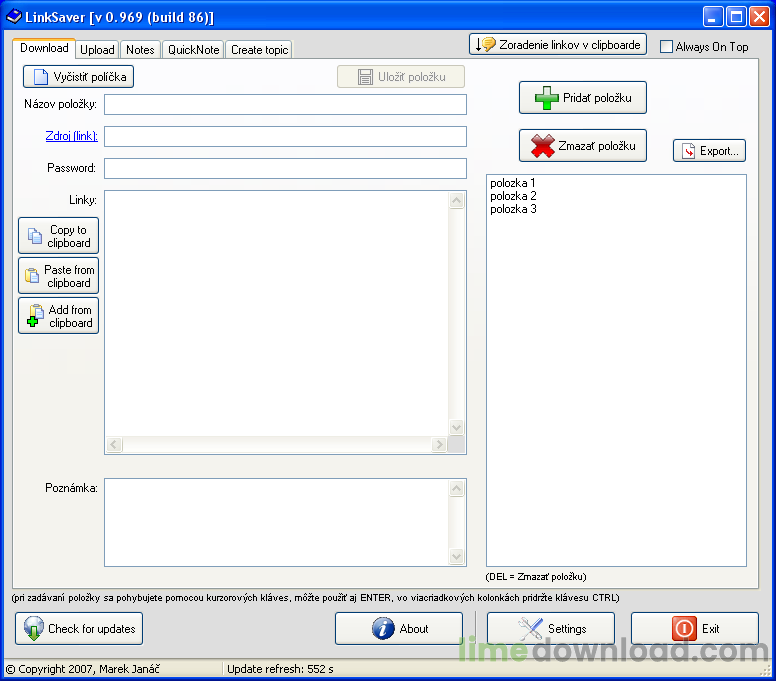
Task: Select polozka 2 in the list
Action: (513, 196)
